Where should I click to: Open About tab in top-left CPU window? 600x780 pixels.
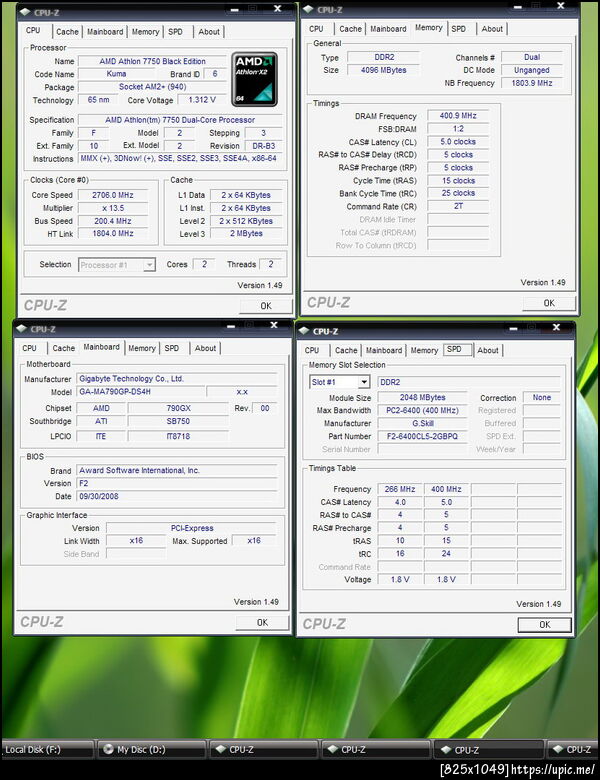click(209, 32)
